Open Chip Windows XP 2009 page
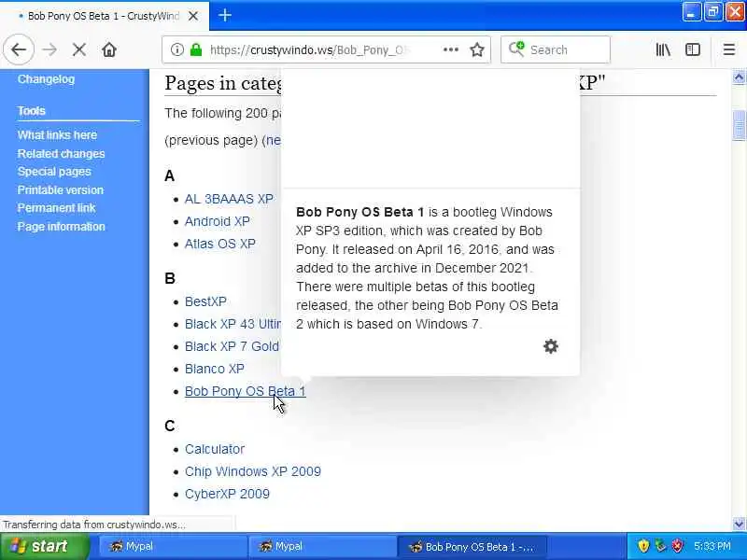747x560 pixels. point(253,471)
